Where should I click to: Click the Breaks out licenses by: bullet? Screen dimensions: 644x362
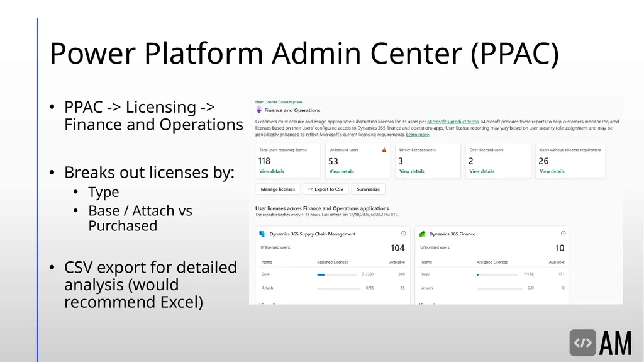tap(149, 173)
